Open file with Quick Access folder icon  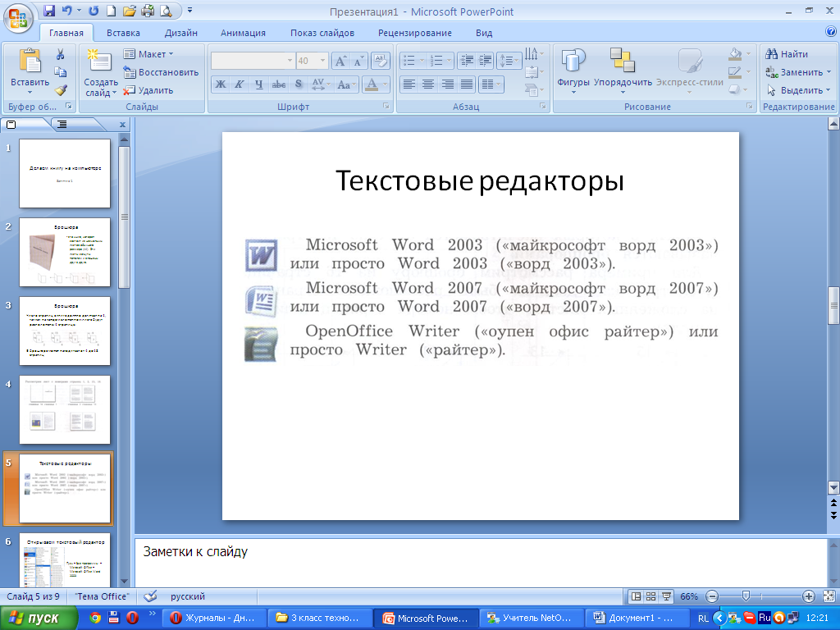[129, 11]
